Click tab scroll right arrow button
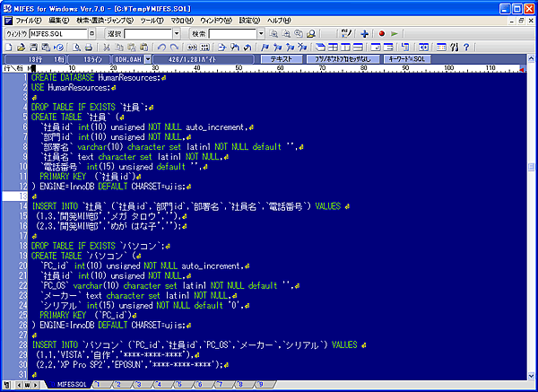 pos(36,385)
